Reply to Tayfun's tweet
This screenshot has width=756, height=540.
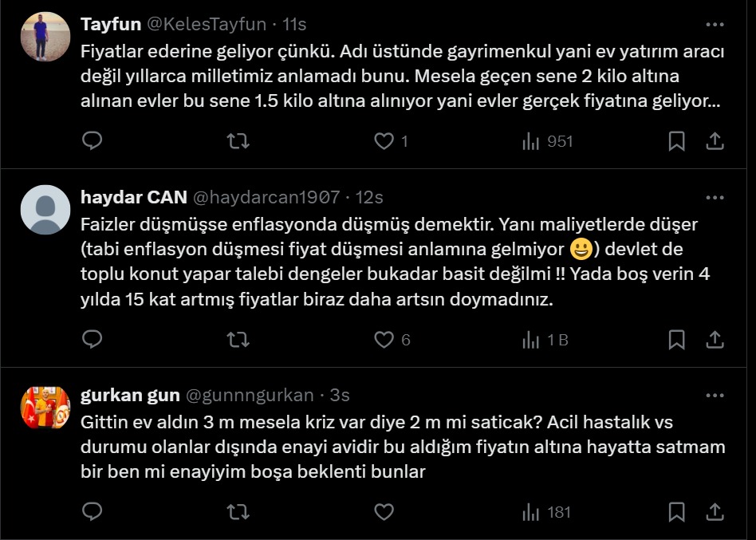tap(93, 141)
